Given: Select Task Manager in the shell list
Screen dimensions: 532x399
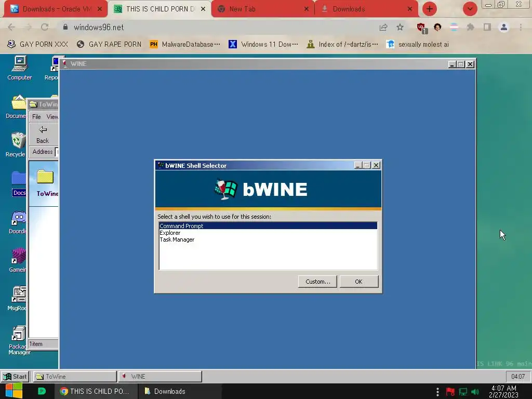Looking at the screenshot, I should pos(268,240).
